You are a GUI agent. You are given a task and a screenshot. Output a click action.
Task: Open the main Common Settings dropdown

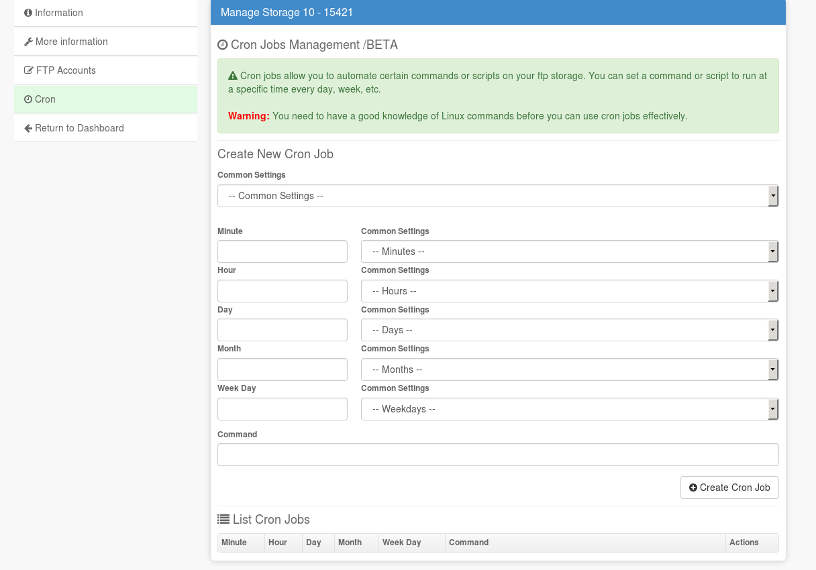click(x=498, y=196)
